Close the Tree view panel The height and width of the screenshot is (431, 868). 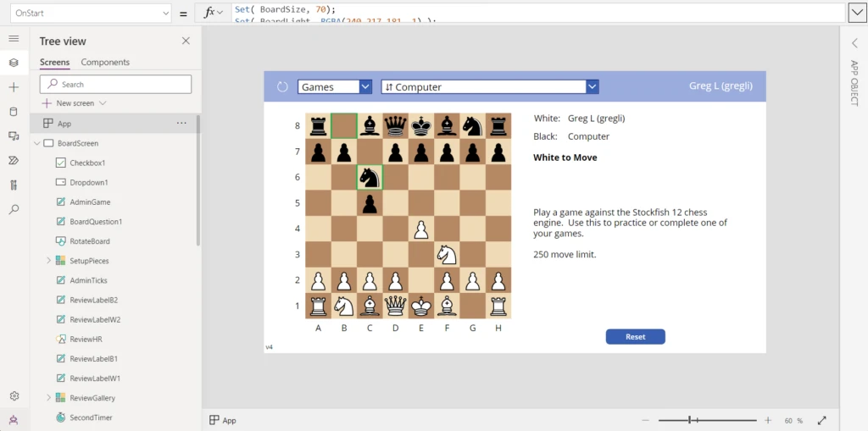tap(186, 41)
